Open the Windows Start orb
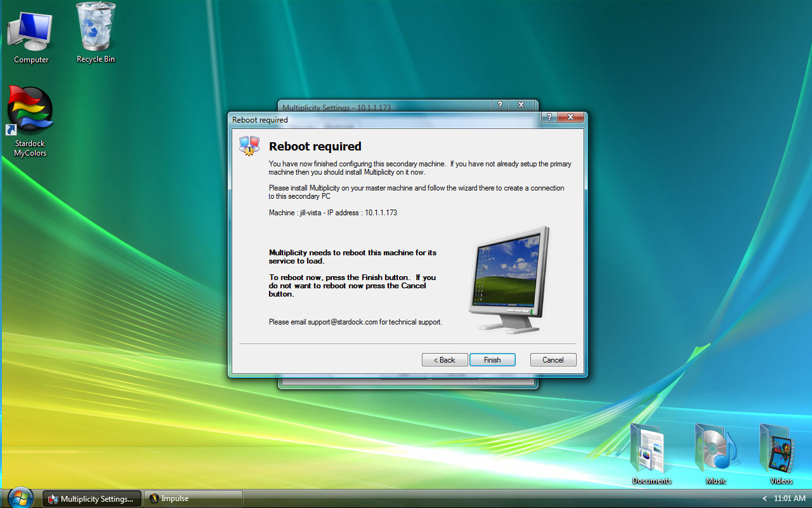This screenshot has height=508, width=812. click(x=20, y=497)
